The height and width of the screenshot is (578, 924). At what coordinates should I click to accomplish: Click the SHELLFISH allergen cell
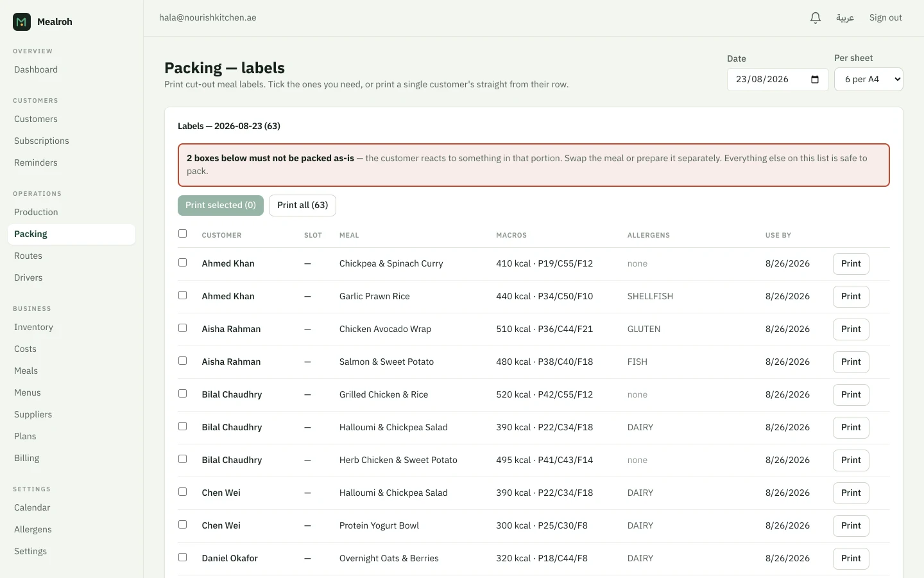pyautogui.click(x=650, y=296)
